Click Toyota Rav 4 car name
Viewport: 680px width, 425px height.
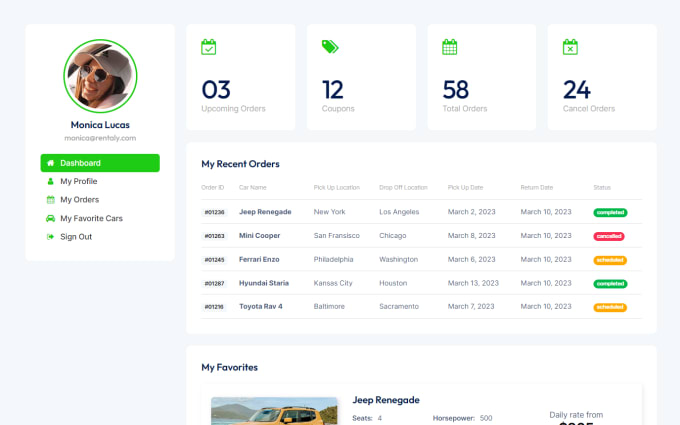point(261,307)
